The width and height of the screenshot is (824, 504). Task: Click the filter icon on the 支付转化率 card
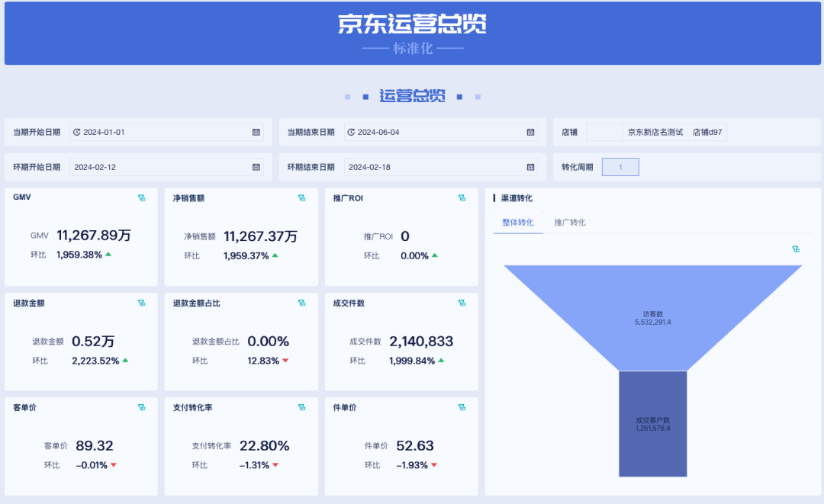pyautogui.click(x=302, y=407)
